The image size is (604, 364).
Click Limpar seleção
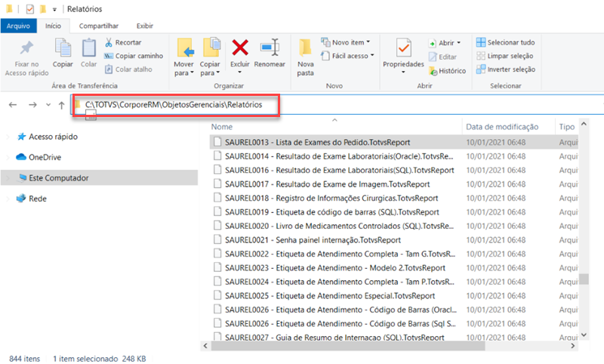504,56
